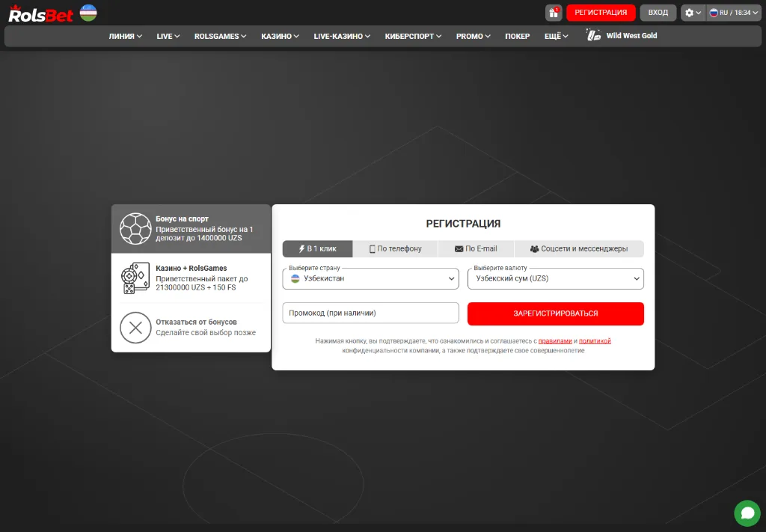This screenshot has height=532, width=766.
Task: Open the currency dropdown Узбекский сум (UZS)
Action: [x=556, y=278]
